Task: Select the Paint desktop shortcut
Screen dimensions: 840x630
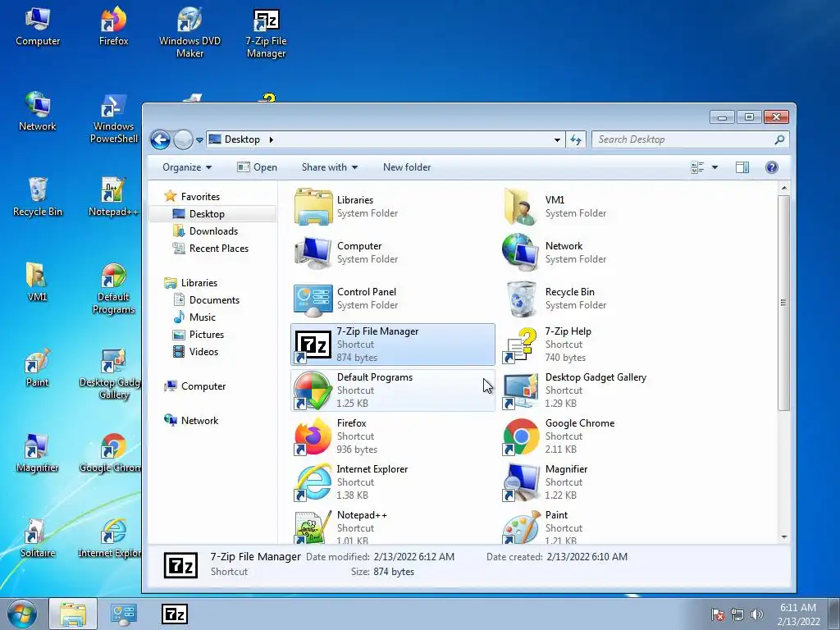Action: [37, 367]
